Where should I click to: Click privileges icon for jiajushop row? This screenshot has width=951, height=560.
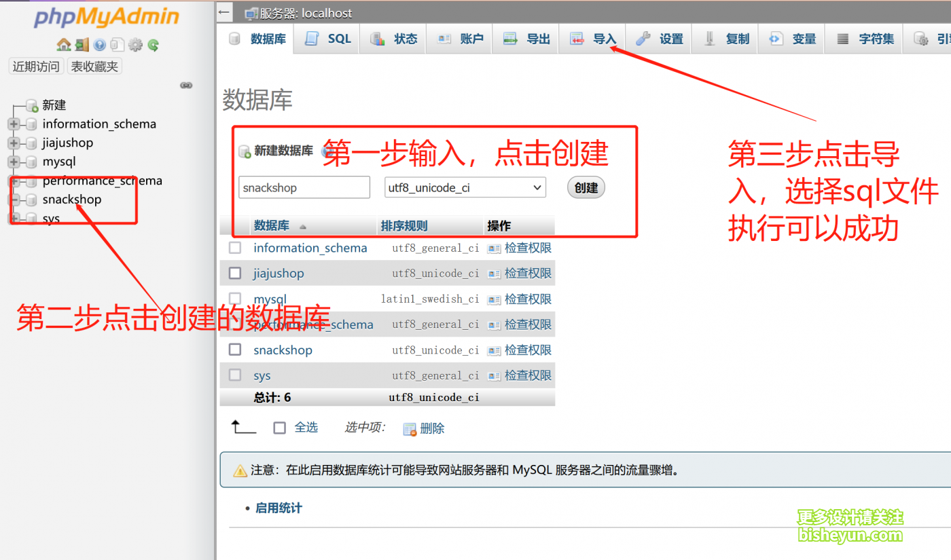click(494, 274)
